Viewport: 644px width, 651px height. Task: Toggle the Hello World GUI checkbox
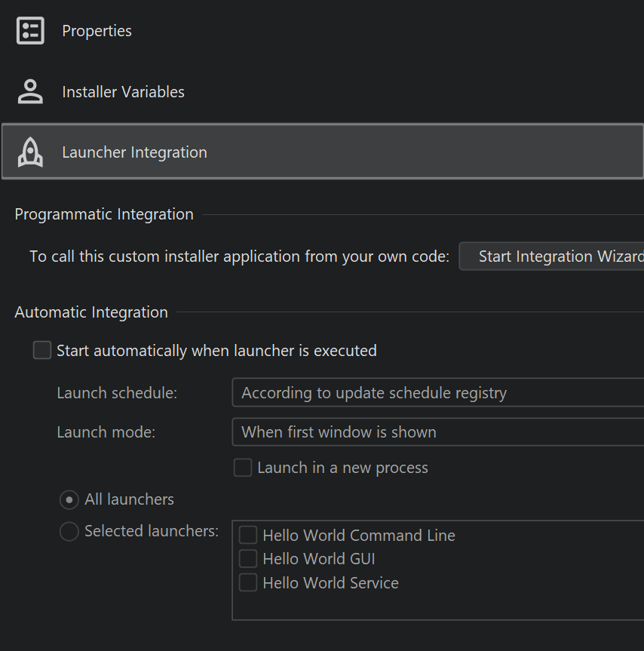click(248, 559)
